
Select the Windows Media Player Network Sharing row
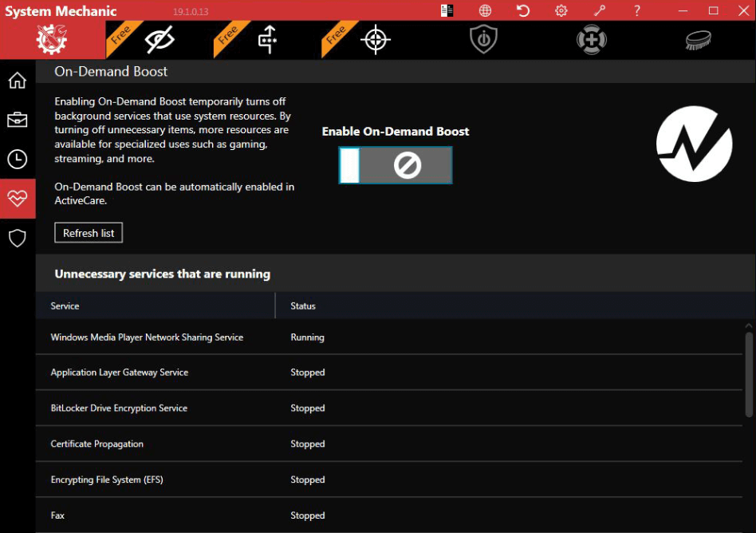[x=147, y=338]
